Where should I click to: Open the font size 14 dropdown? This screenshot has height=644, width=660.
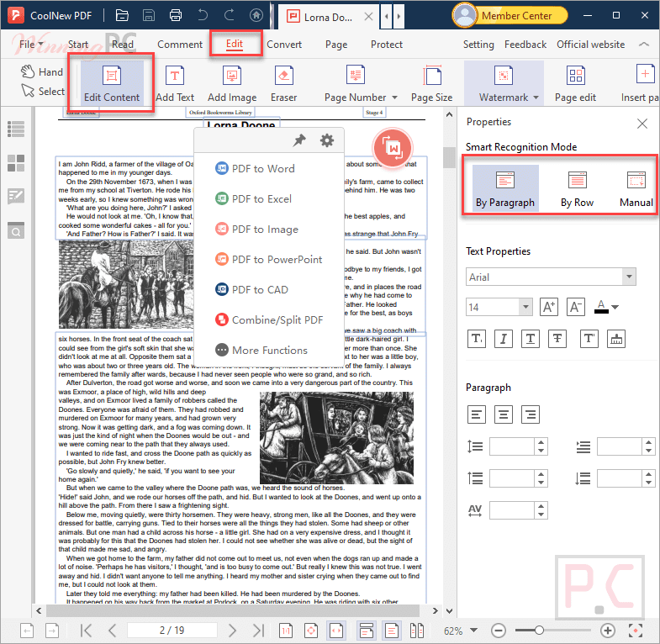click(x=525, y=307)
